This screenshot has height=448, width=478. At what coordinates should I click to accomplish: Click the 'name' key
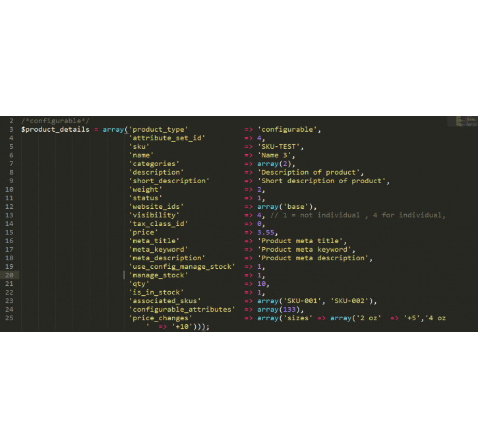pos(141,155)
